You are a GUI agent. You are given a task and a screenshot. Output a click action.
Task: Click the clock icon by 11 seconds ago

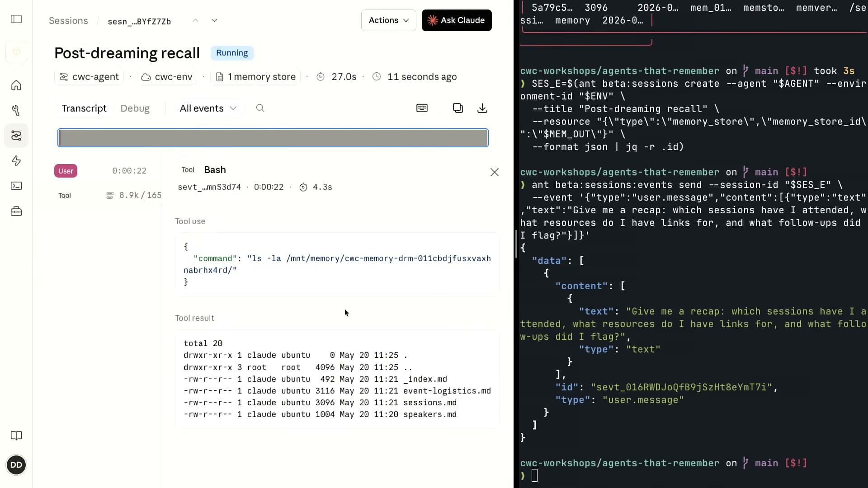[377, 77]
